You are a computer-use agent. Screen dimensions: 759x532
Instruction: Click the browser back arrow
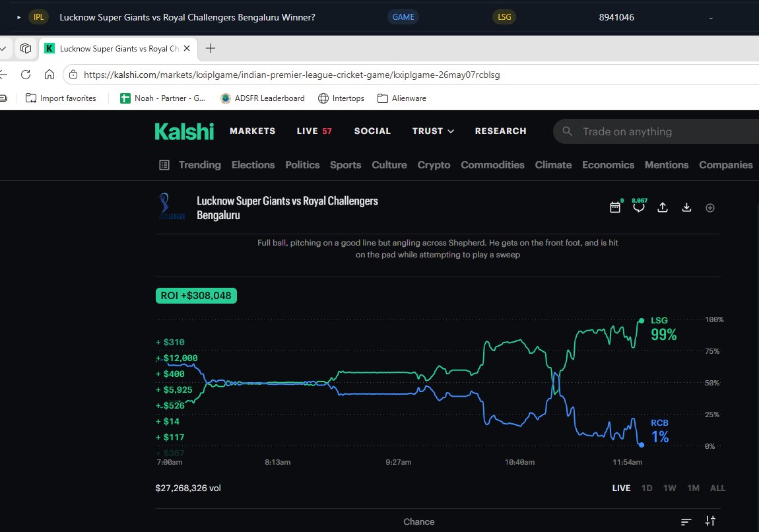pos(3,75)
